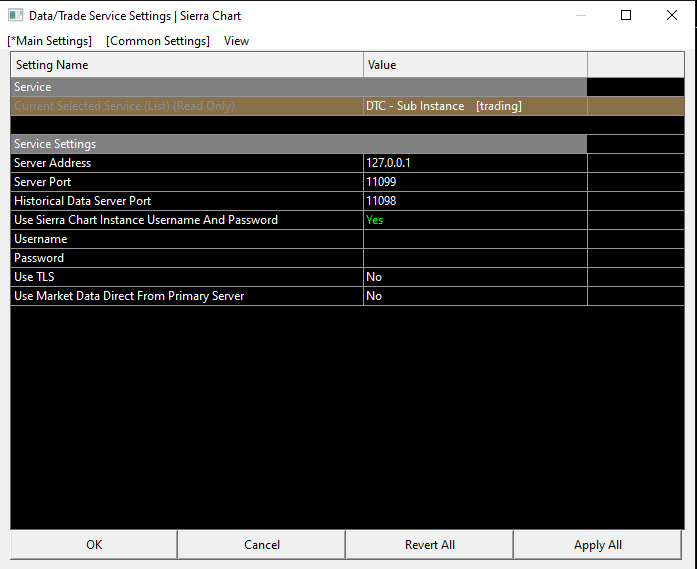Open the [*Main Settings] menu
This screenshot has width=697, height=569.
pyautogui.click(x=49, y=41)
